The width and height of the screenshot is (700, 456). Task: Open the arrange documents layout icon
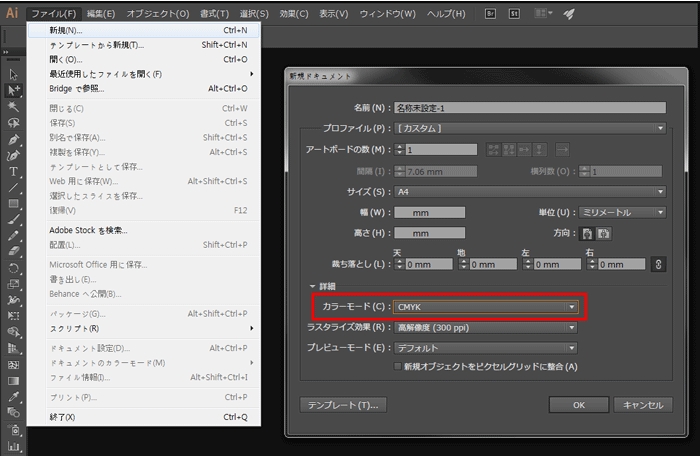click(x=543, y=13)
